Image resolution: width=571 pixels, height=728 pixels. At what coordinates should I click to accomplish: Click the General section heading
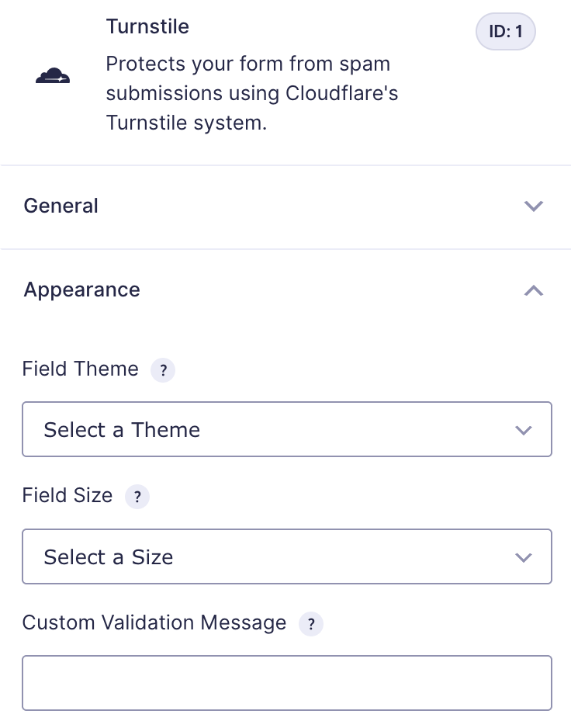click(61, 206)
